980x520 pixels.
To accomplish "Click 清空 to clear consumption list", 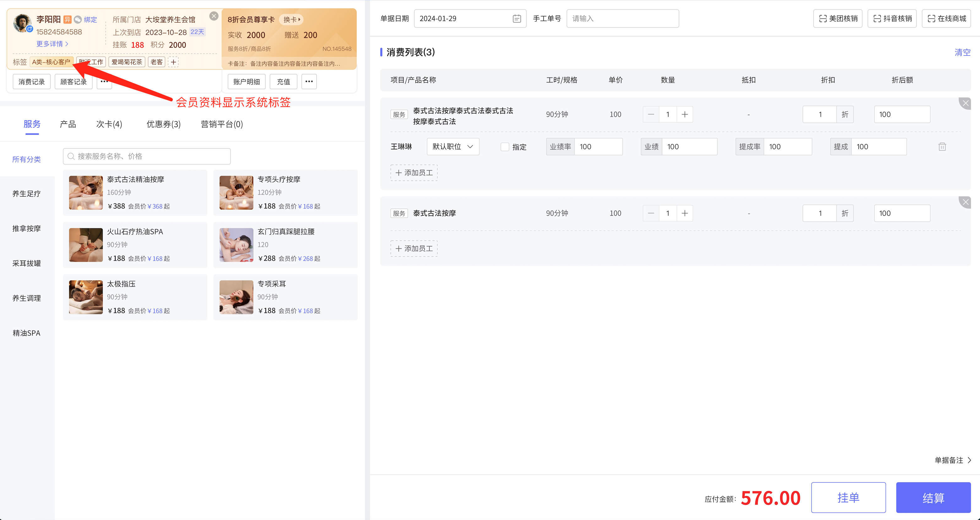I will tap(962, 53).
